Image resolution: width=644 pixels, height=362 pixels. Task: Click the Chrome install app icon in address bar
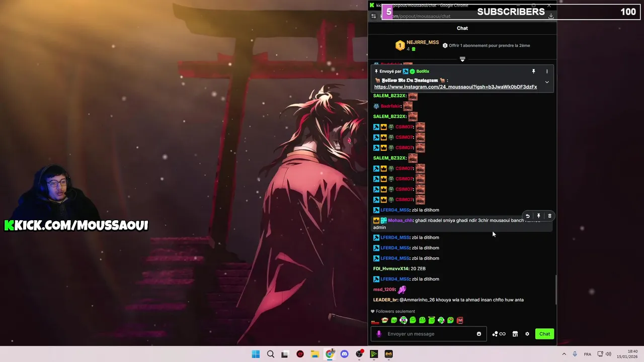click(551, 16)
